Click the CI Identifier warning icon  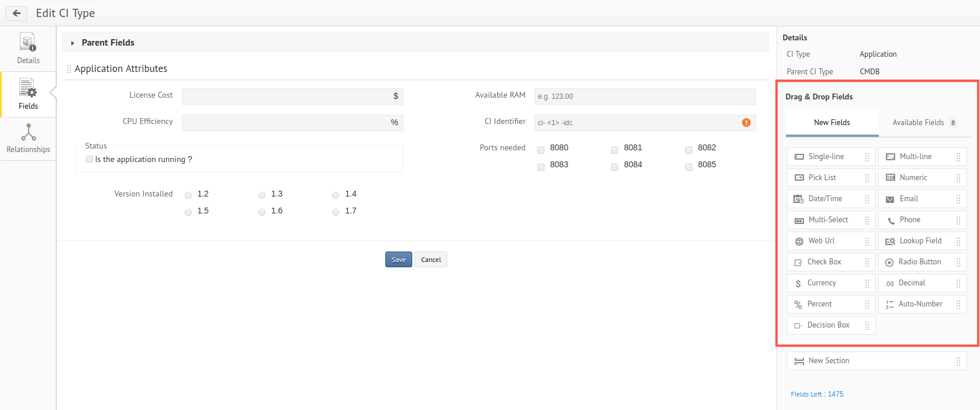pos(746,122)
